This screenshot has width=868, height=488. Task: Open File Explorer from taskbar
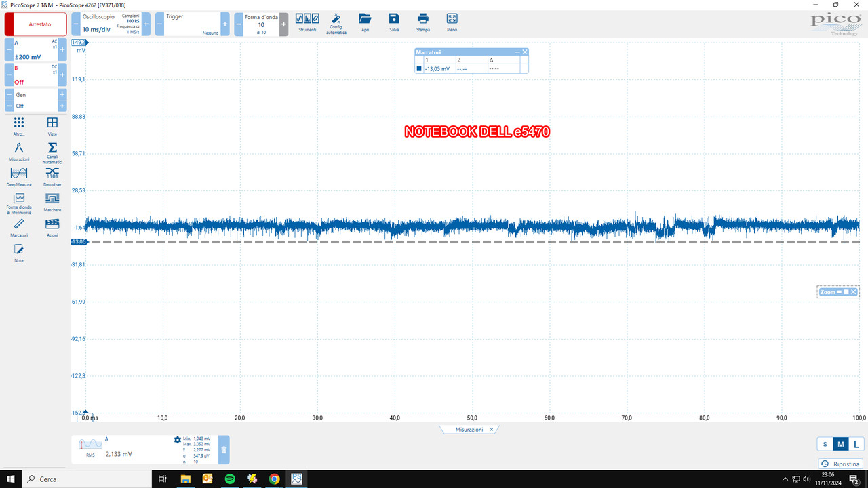tap(185, 479)
